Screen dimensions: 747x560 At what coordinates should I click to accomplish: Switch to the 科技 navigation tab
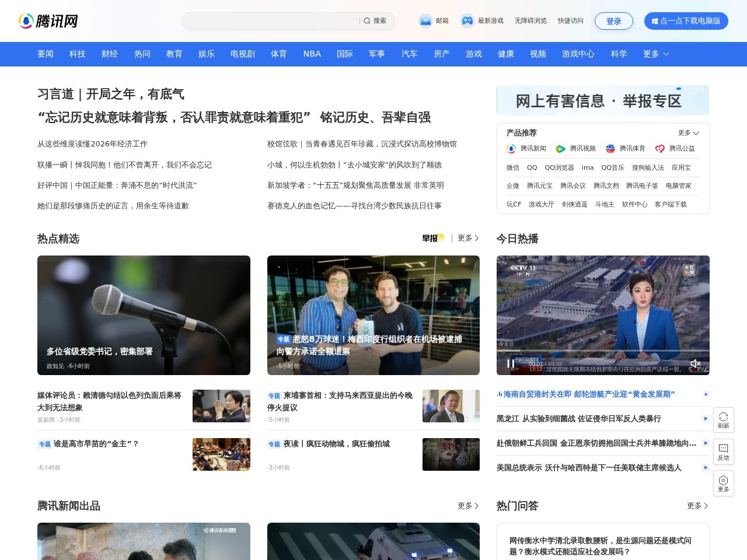pos(78,54)
